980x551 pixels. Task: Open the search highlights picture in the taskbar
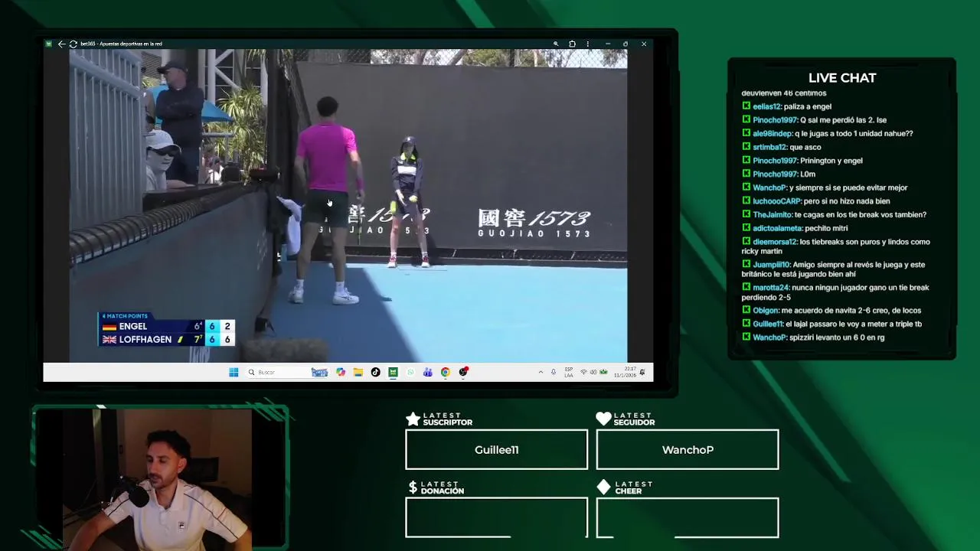point(319,372)
